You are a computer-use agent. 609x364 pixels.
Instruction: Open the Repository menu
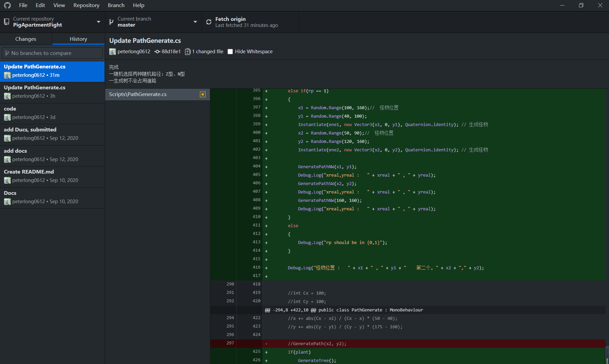(86, 5)
